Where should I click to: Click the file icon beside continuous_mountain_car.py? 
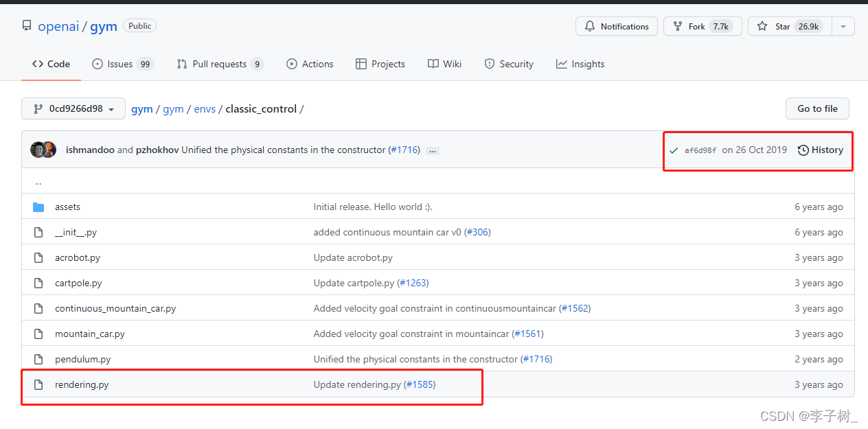(x=38, y=308)
